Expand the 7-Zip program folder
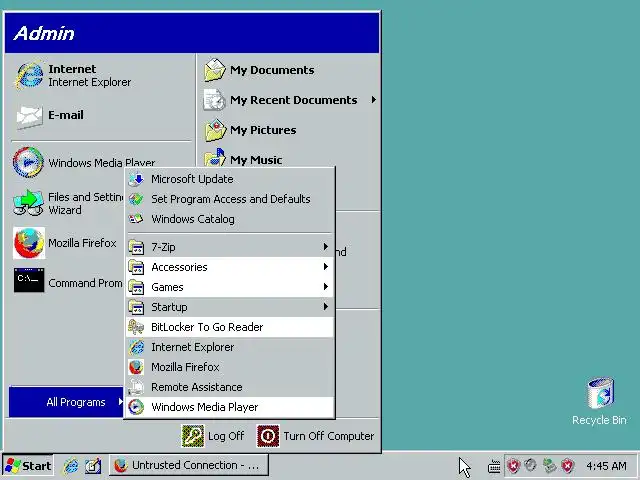 click(x=230, y=247)
